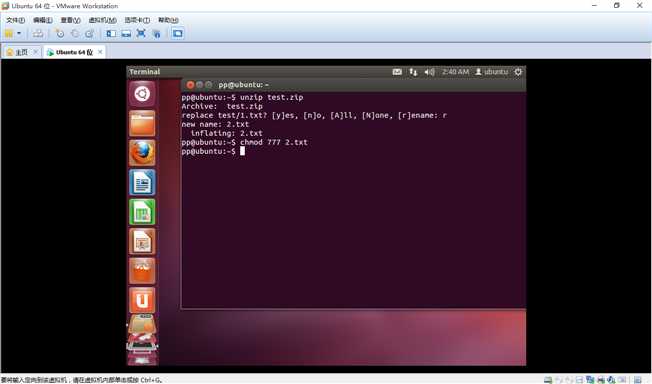This screenshot has width=652, height=384.
Task: Click the sound card status bar icon
Action: pos(611,379)
